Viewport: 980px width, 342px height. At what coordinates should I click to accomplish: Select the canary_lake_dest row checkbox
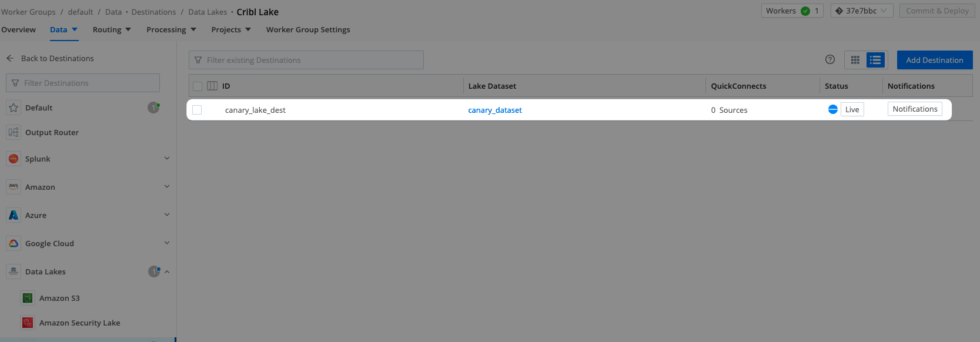tap(197, 110)
